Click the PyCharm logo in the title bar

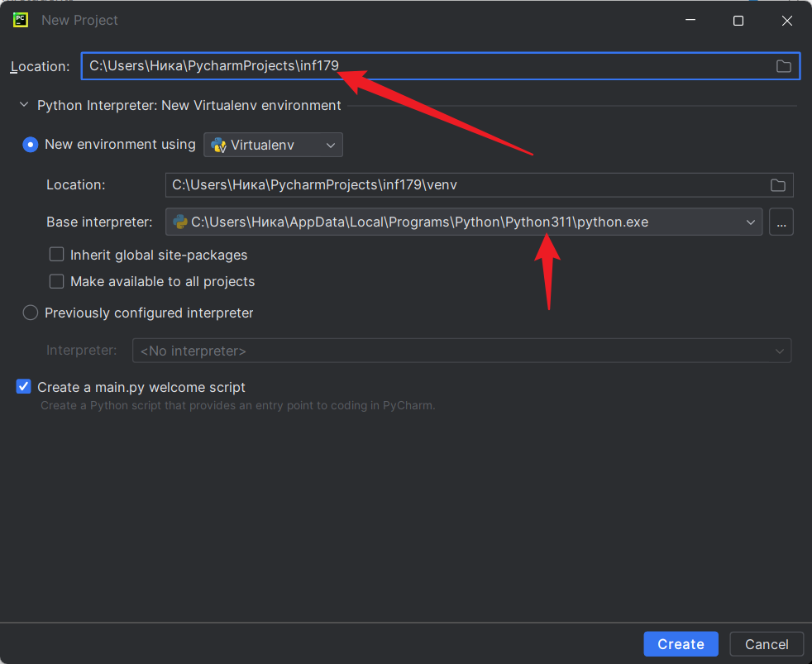[x=21, y=20]
